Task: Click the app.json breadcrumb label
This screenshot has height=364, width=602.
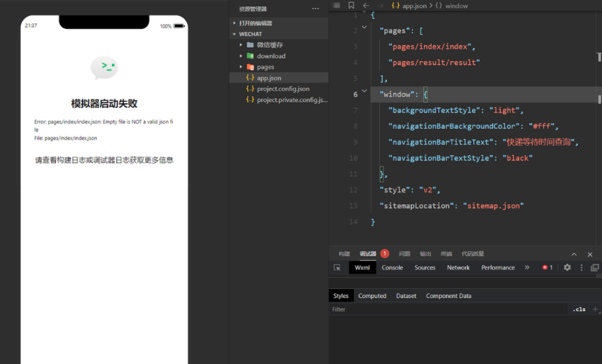Action: coord(414,6)
